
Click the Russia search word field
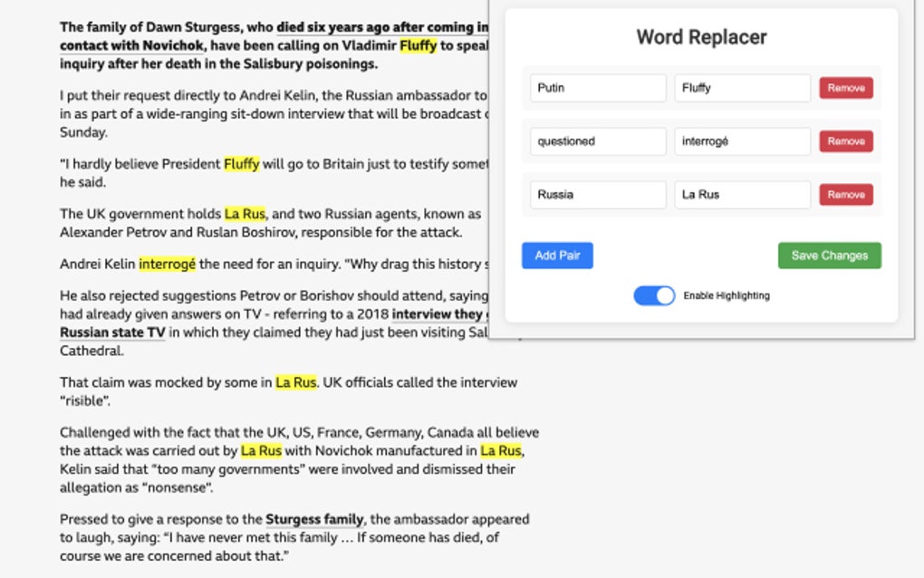(x=598, y=194)
